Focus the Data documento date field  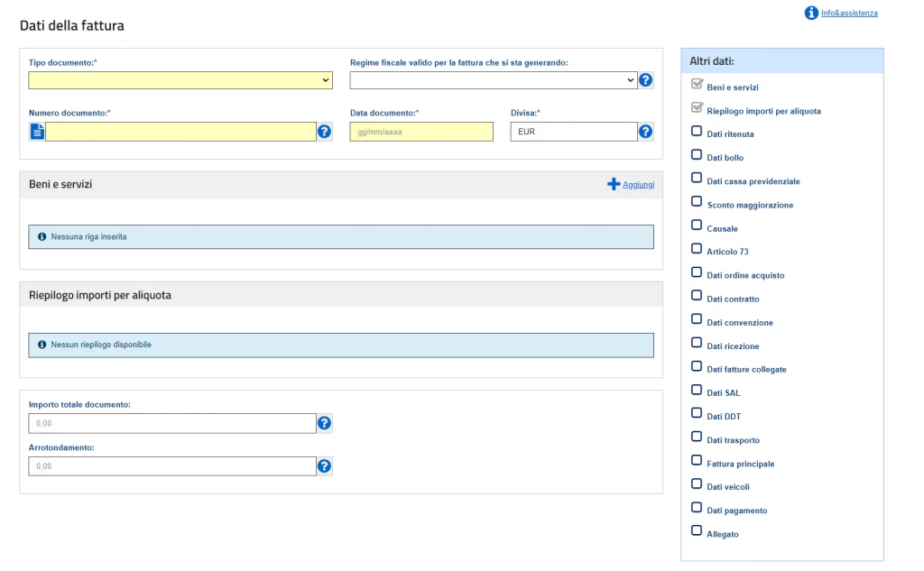pos(421,132)
